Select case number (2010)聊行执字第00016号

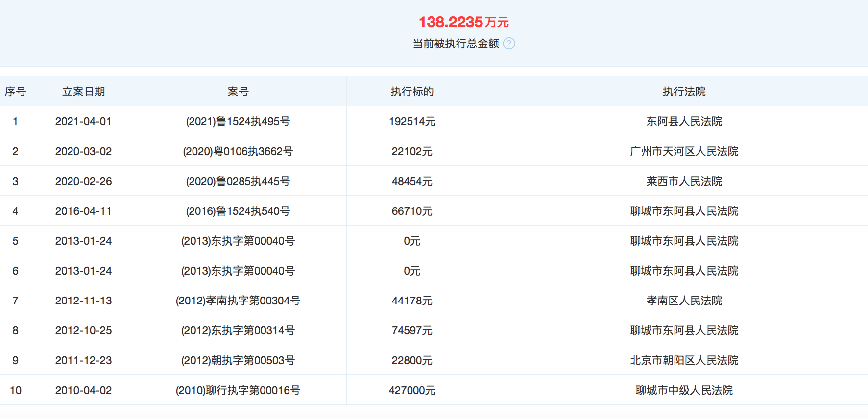pos(238,390)
